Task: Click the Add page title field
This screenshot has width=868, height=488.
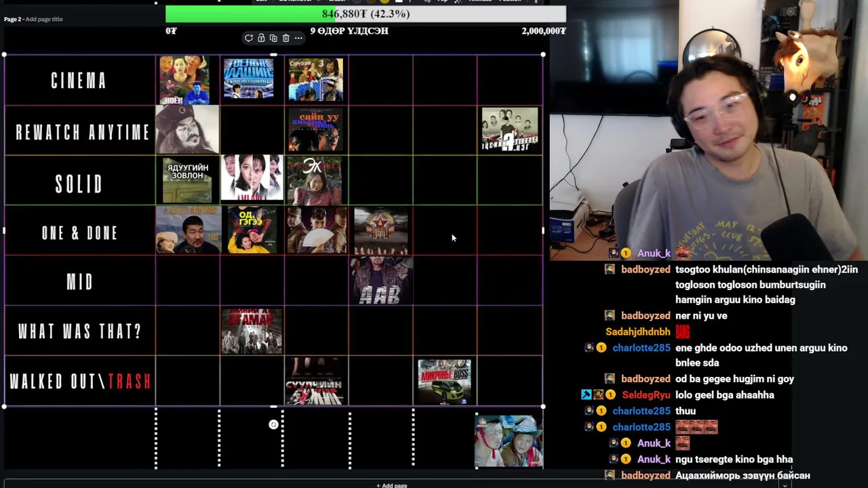Action: tap(44, 19)
